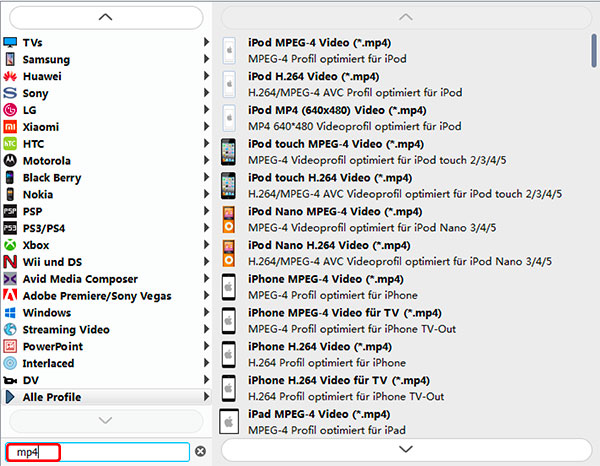Go up in the profile list
The height and width of the screenshot is (466, 600).
click(406, 17)
